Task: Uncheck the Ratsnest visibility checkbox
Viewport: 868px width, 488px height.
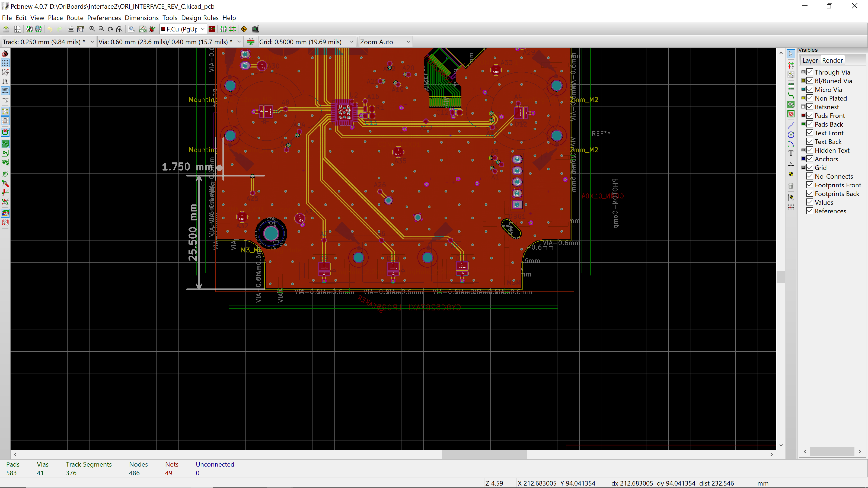Action: coord(810,107)
